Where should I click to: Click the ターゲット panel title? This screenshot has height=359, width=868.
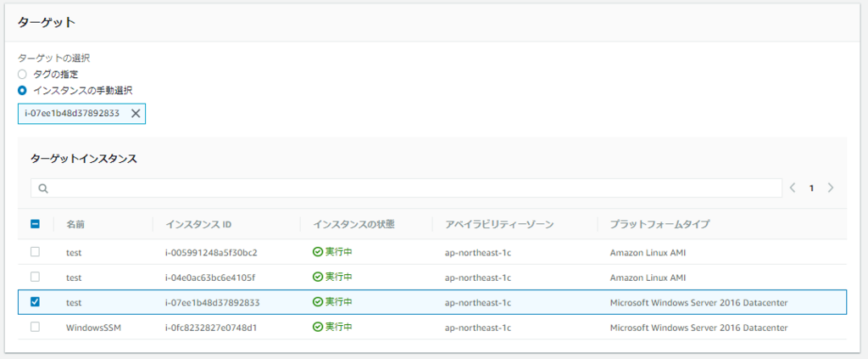coord(47,22)
